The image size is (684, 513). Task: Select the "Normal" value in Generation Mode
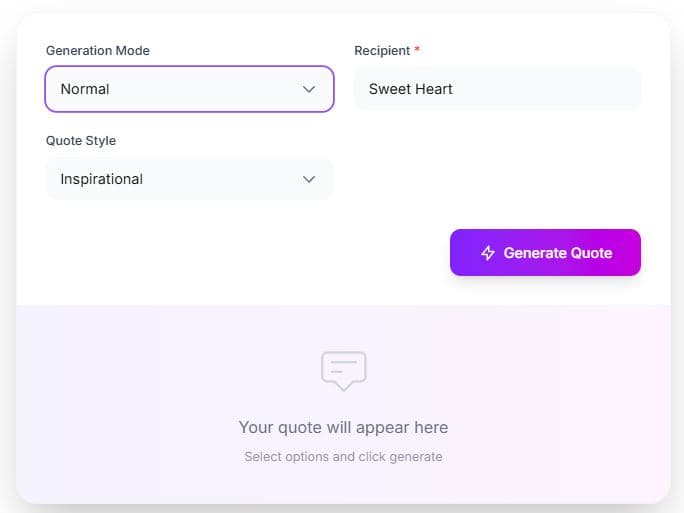(x=85, y=89)
